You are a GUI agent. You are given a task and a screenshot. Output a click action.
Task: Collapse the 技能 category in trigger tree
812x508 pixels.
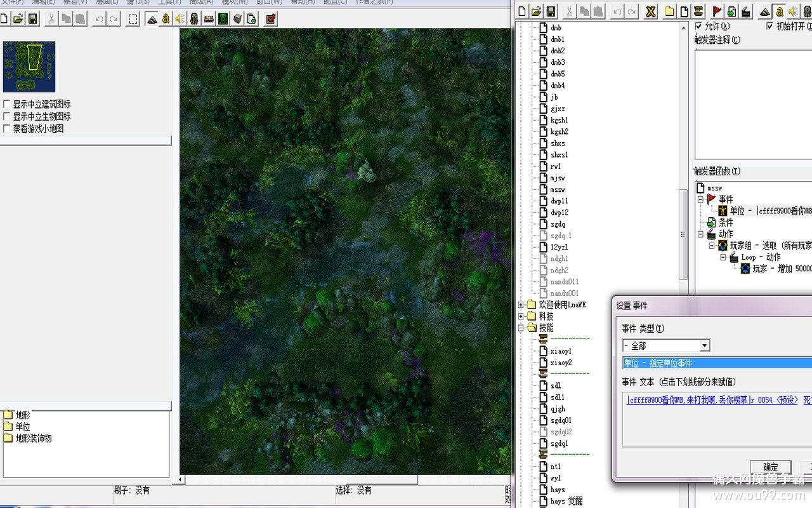tap(521, 328)
